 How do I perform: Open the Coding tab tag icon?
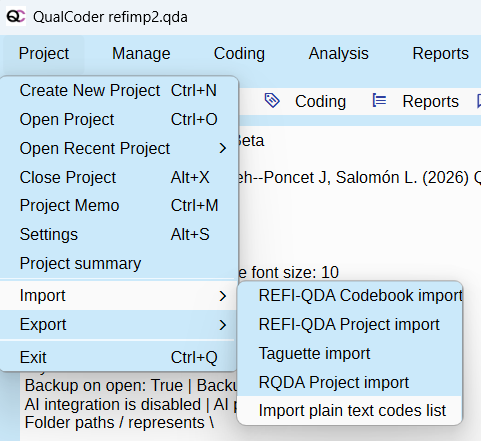(x=272, y=101)
